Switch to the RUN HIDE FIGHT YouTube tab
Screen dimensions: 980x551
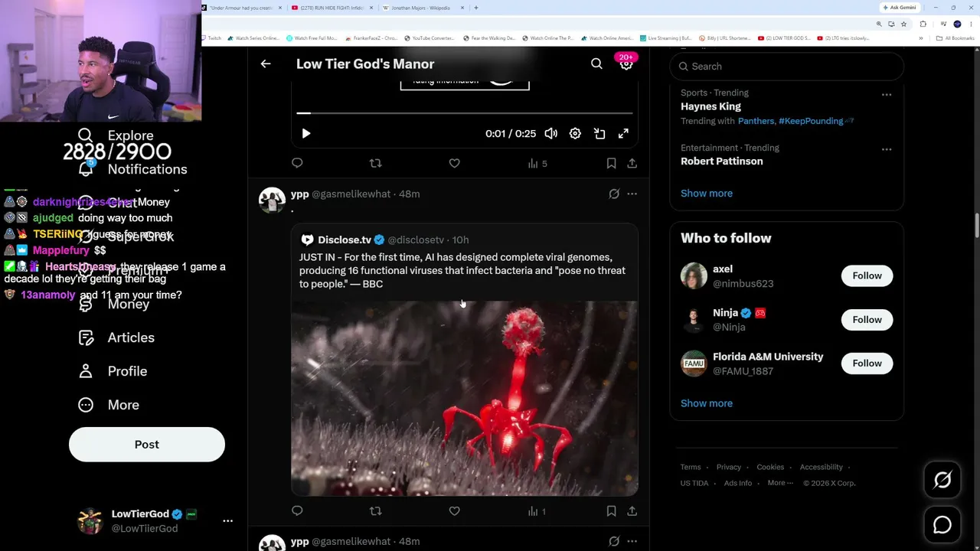(332, 8)
